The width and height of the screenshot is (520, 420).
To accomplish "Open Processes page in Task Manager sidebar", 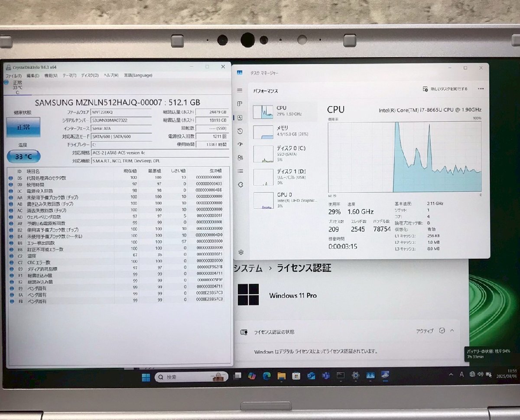I will click(x=240, y=104).
